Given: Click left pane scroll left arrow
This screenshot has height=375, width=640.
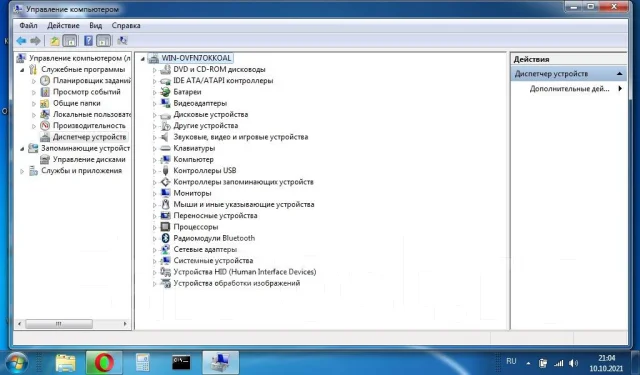Looking at the screenshot, I should tap(19, 324).
